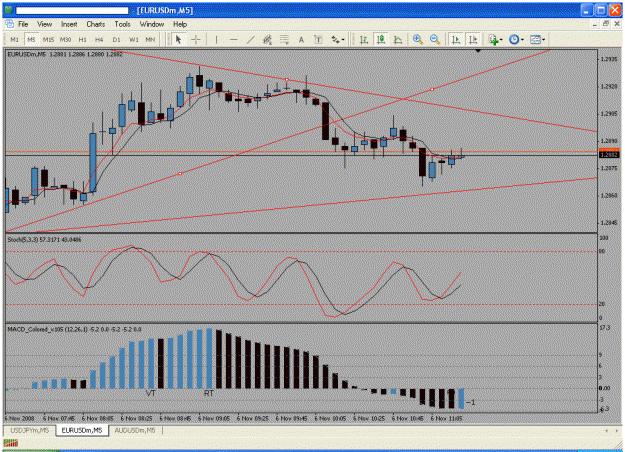Click the RT text label on MACD

(x=209, y=393)
